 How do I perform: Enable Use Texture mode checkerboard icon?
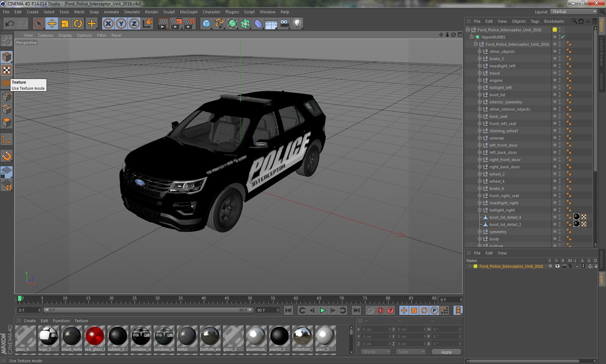(x=6, y=70)
